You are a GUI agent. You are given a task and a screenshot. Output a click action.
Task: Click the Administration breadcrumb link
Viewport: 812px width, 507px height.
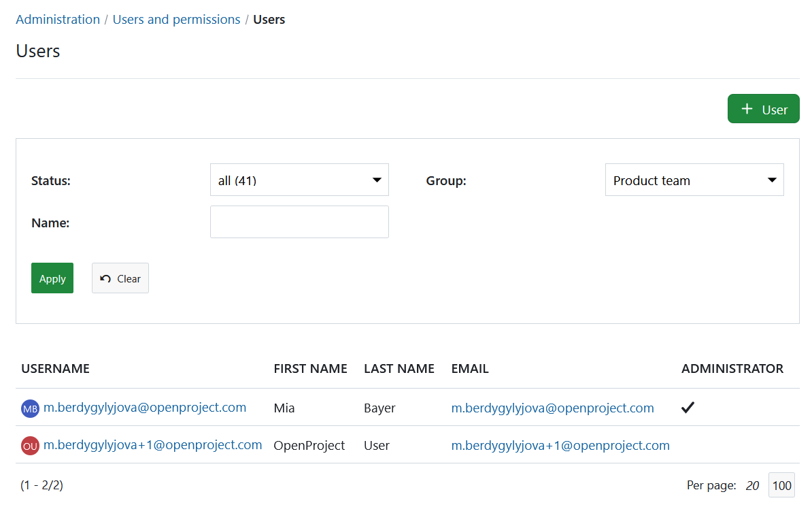coord(58,19)
